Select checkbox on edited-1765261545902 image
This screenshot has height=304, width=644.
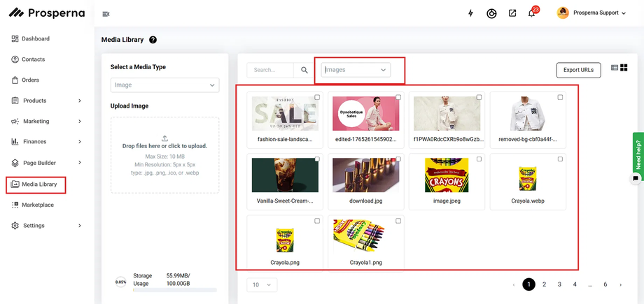[398, 97]
